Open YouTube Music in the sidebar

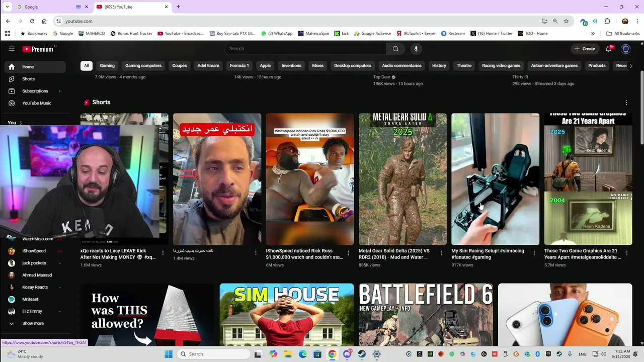click(35, 103)
